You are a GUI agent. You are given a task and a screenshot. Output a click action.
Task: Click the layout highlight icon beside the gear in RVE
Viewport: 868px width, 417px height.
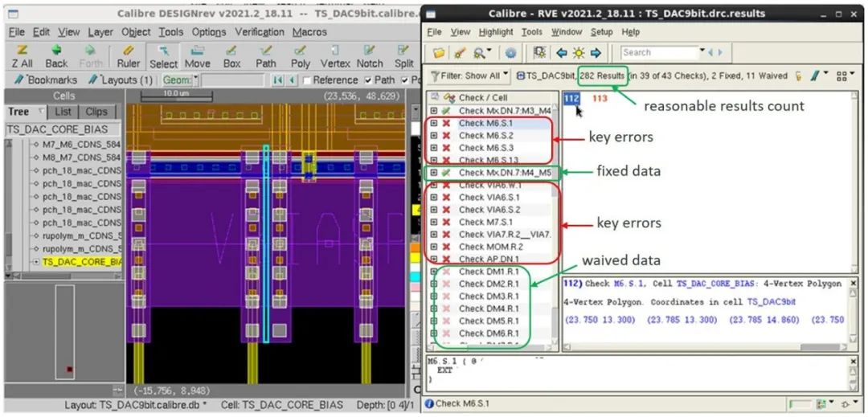[x=538, y=52]
